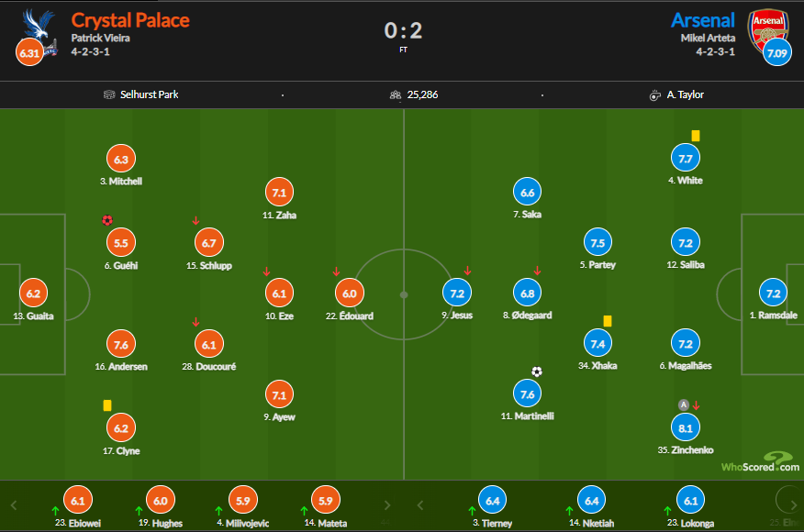
Task: Click the WhoScored.com logo
Action: (759, 462)
